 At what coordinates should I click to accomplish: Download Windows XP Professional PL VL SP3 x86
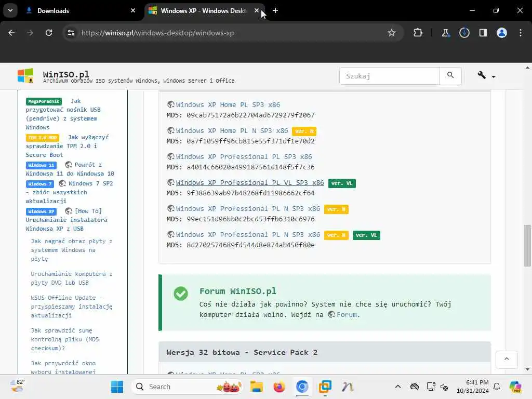pos(250,182)
